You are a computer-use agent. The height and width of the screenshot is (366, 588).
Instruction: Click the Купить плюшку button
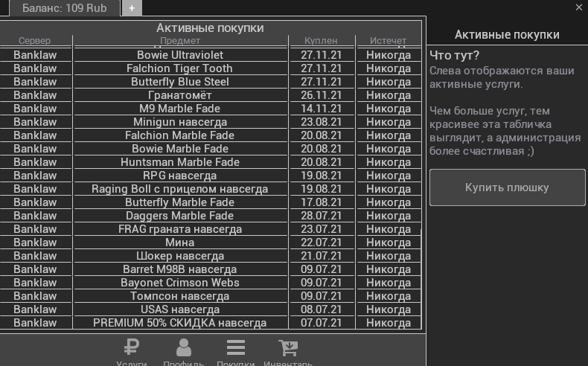tap(507, 187)
